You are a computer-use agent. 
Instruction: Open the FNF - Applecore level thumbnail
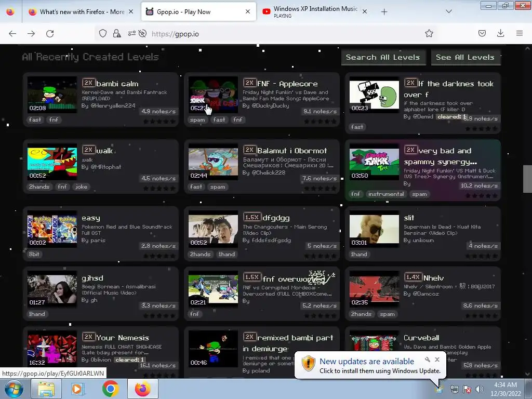[x=213, y=95]
